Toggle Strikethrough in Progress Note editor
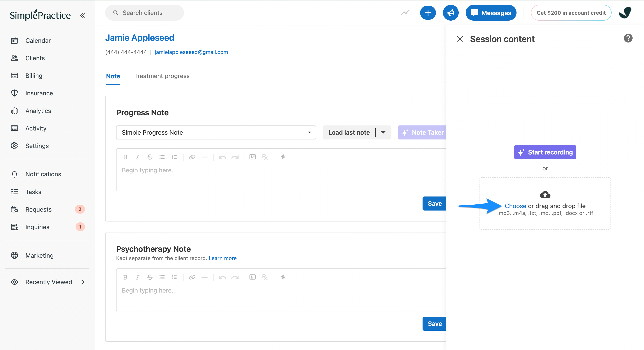644x350 pixels. pyautogui.click(x=150, y=157)
